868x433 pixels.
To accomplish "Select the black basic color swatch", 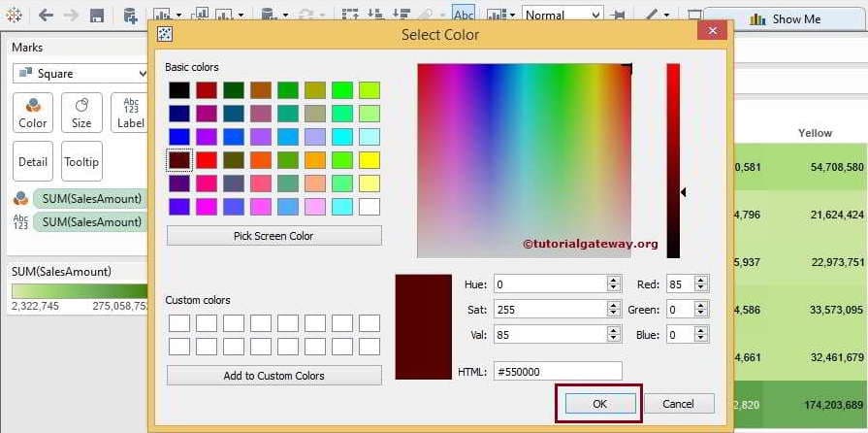I will coord(178,90).
